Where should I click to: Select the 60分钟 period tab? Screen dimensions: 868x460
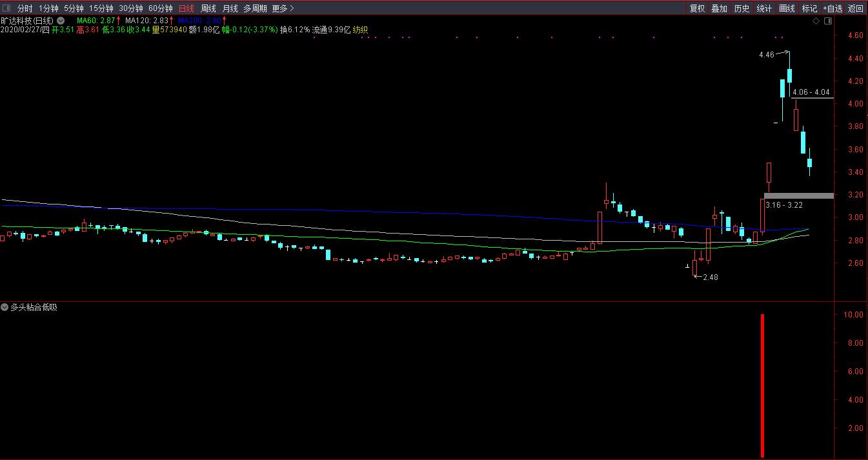click(x=160, y=8)
